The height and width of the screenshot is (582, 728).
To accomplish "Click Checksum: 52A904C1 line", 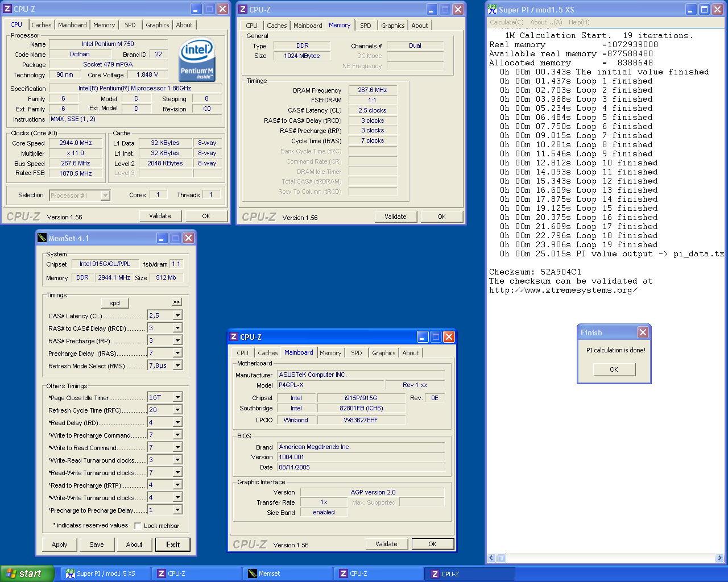I will click(x=535, y=272).
